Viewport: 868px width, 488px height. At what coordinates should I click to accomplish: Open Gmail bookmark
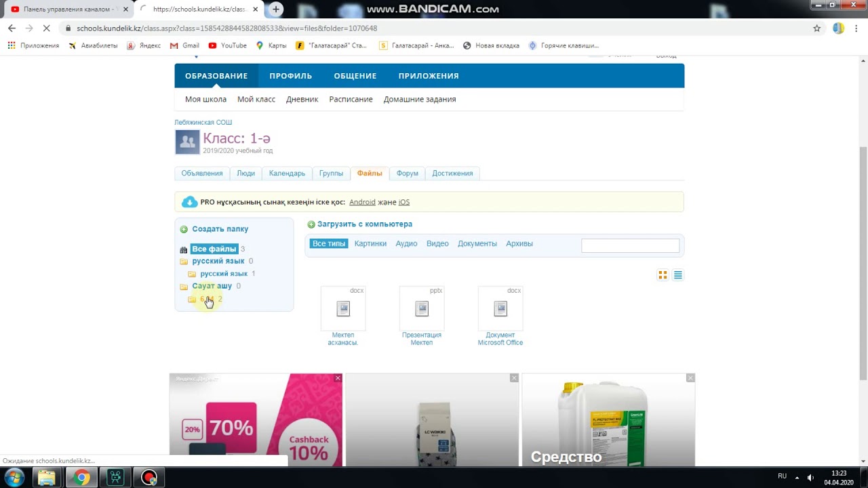184,45
